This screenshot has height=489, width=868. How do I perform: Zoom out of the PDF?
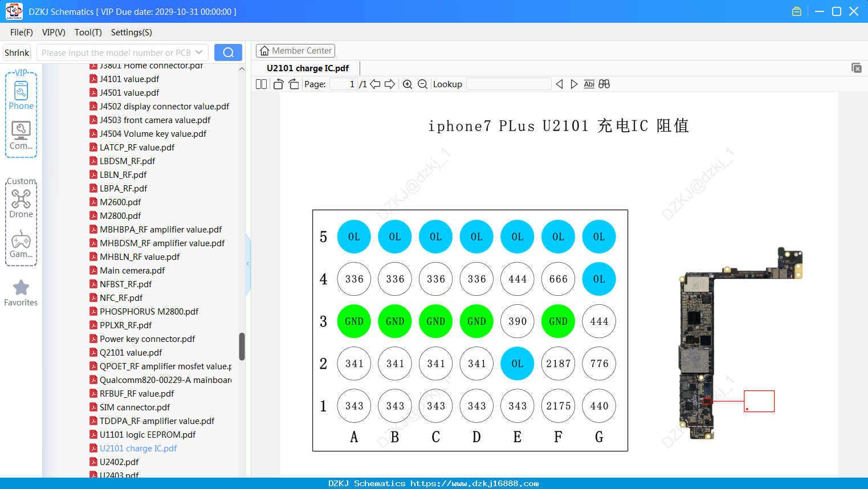[422, 84]
